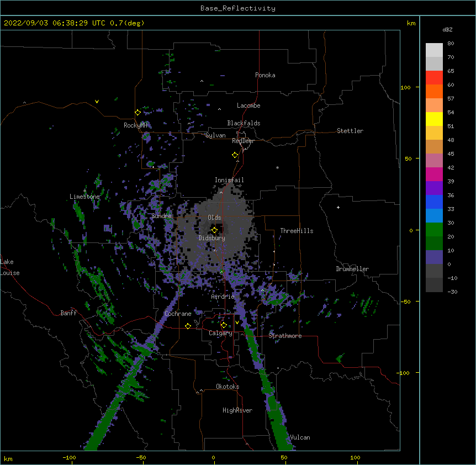
Task: Click the asterisk marker above Limestone label
Action: [x=84, y=191]
